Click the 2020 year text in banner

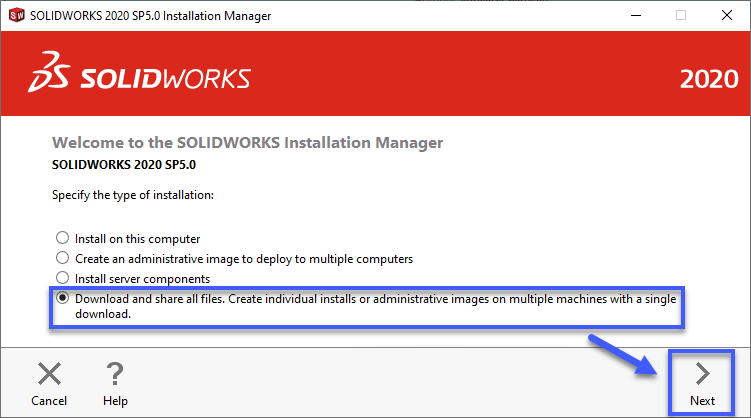tap(709, 79)
